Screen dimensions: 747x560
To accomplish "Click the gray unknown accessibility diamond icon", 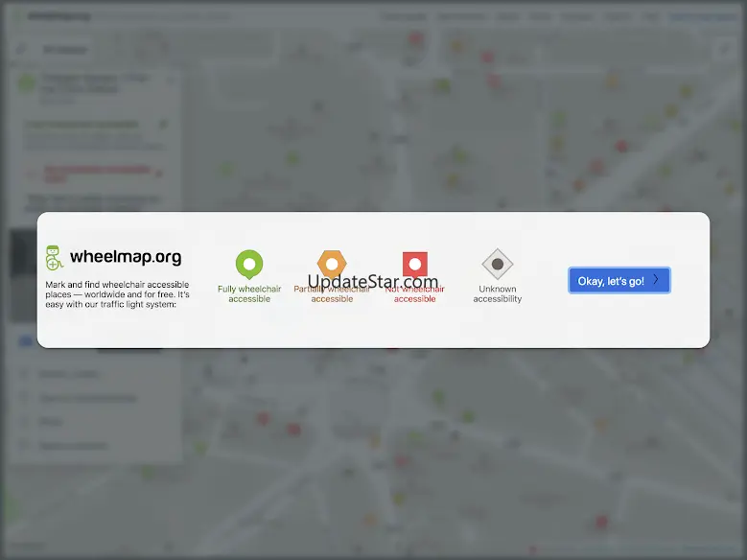I will [498, 264].
